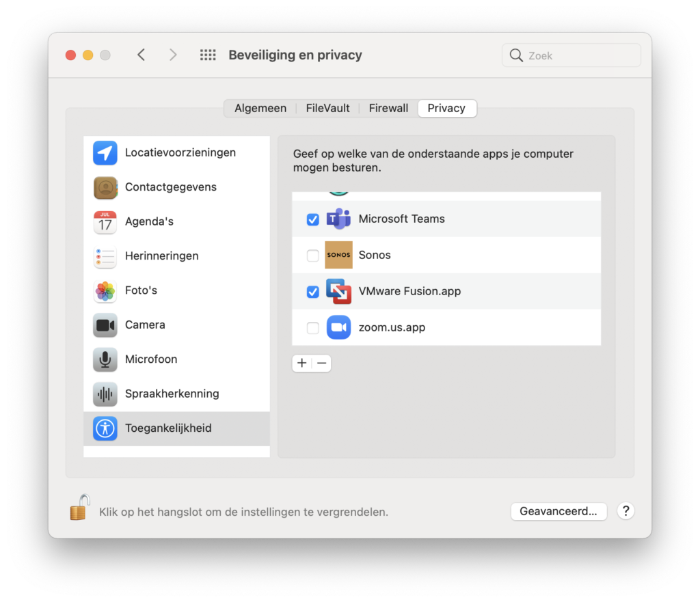Click the search magnifier icon

pyautogui.click(x=516, y=55)
